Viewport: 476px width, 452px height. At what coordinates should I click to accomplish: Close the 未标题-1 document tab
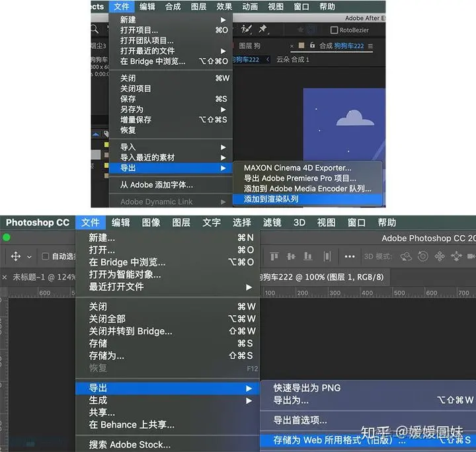coord(5,278)
